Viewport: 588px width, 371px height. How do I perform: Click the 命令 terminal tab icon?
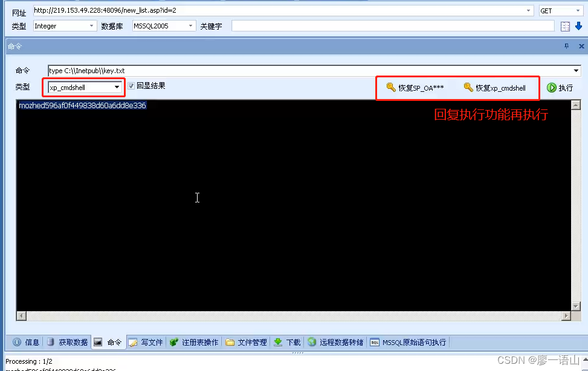coord(98,342)
